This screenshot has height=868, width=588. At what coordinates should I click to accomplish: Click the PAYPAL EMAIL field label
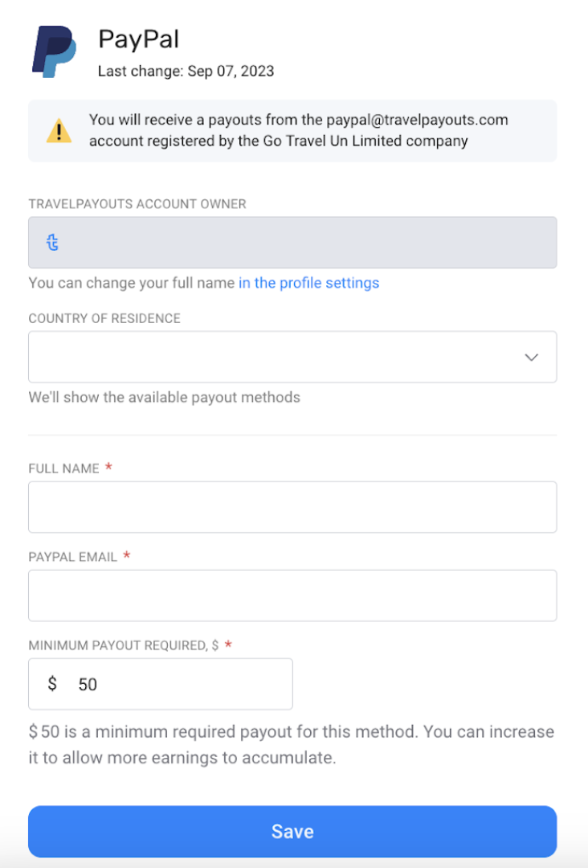[x=73, y=557]
